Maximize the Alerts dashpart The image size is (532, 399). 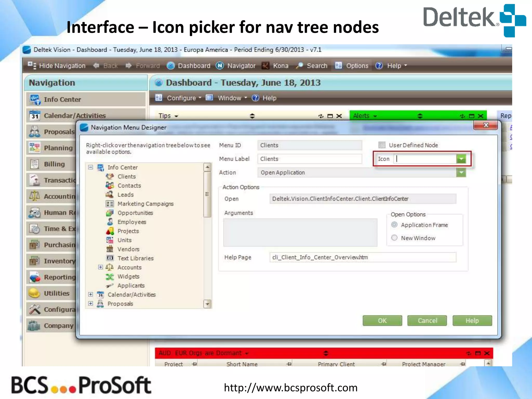tap(472, 116)
